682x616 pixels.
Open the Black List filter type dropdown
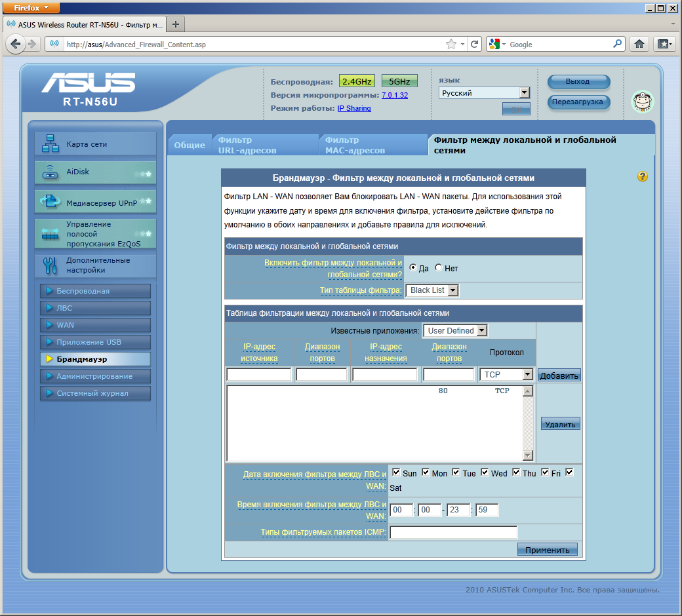(432, 290)
